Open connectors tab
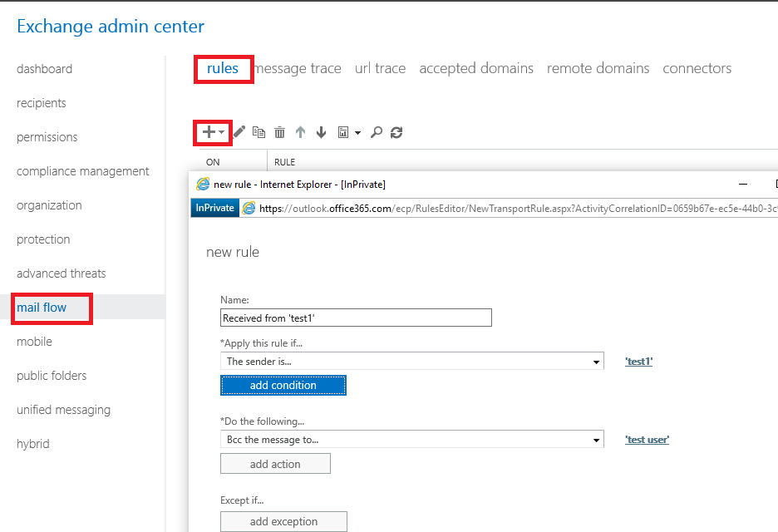The image size is (778, 532). pyautogui.click(x=697, y=68)
